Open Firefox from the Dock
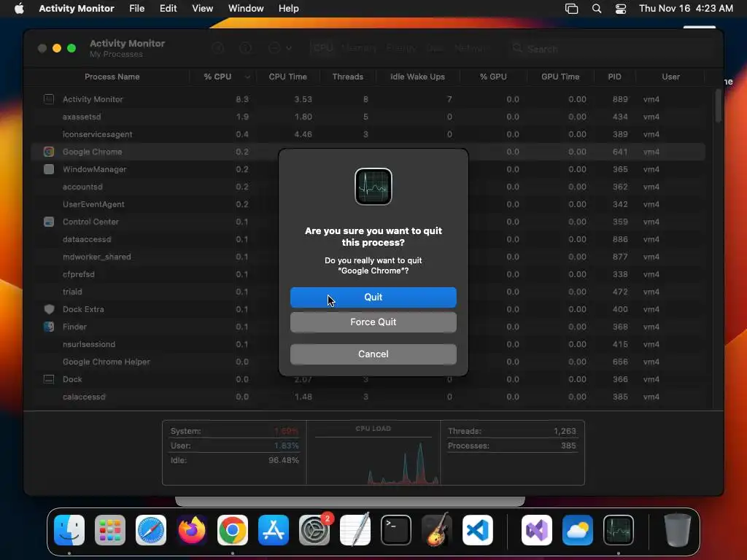 click(x=192, y=530)
